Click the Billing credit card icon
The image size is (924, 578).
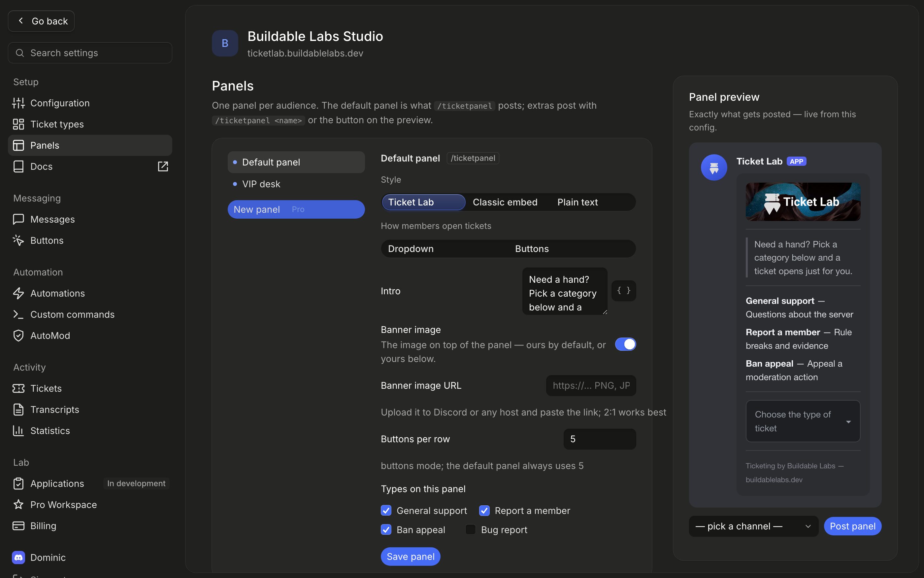pos(18,525)
